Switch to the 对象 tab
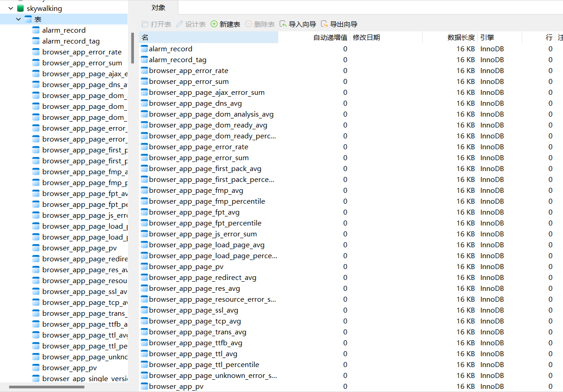This screenshot has height=392, width=563. click(x=158, y=8)
